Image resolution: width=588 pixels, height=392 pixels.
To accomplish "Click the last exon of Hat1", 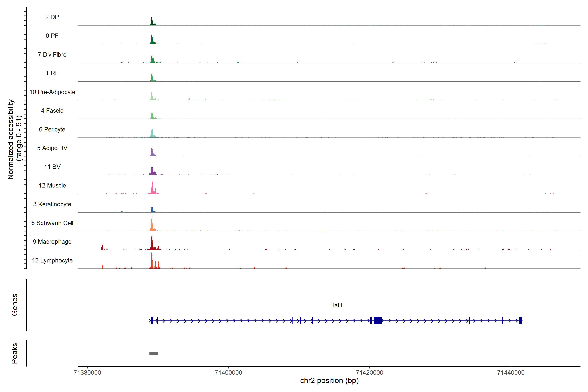I will 521,321.
